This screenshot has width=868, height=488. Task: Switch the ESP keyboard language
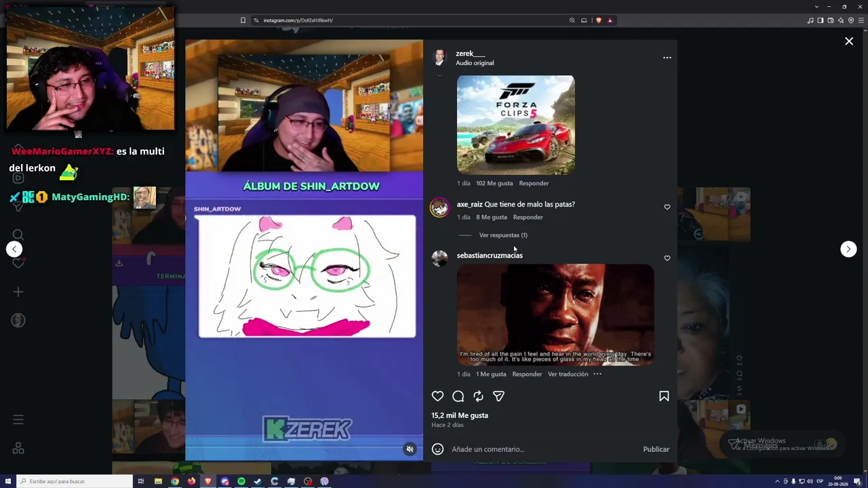[821, 482]
